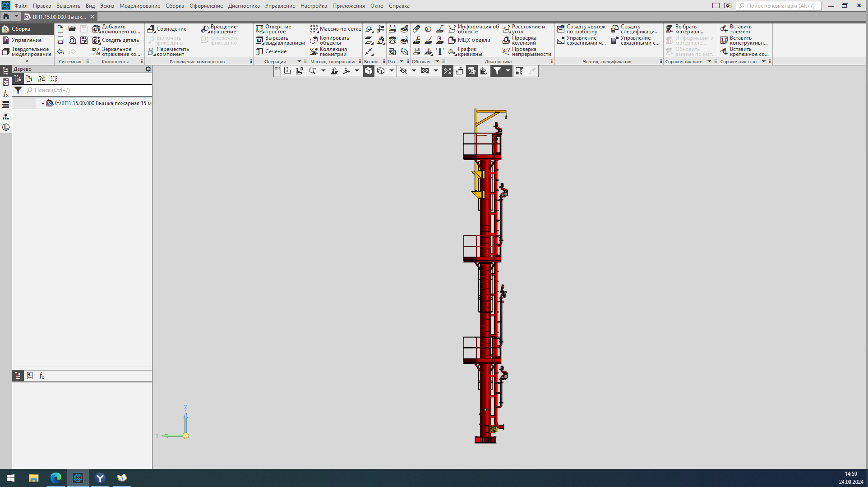Open the Операции group dropdown arrow

click(x=299, y=61)
